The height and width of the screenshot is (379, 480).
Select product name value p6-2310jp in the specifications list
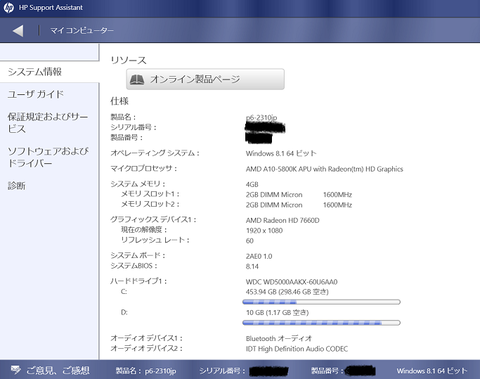pyautogui.click(x=261, y=117)
